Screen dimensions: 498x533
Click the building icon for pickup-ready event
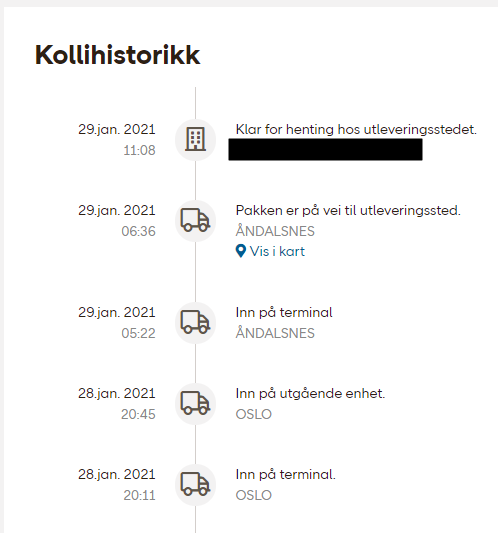195,139
